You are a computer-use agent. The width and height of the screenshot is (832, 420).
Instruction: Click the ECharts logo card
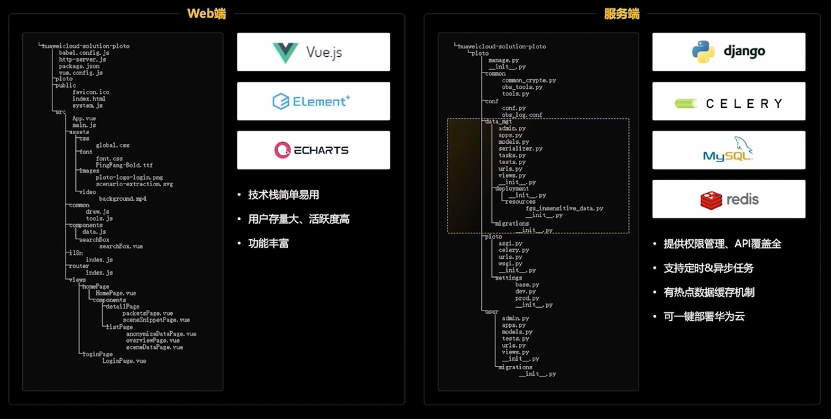[313, 150]
